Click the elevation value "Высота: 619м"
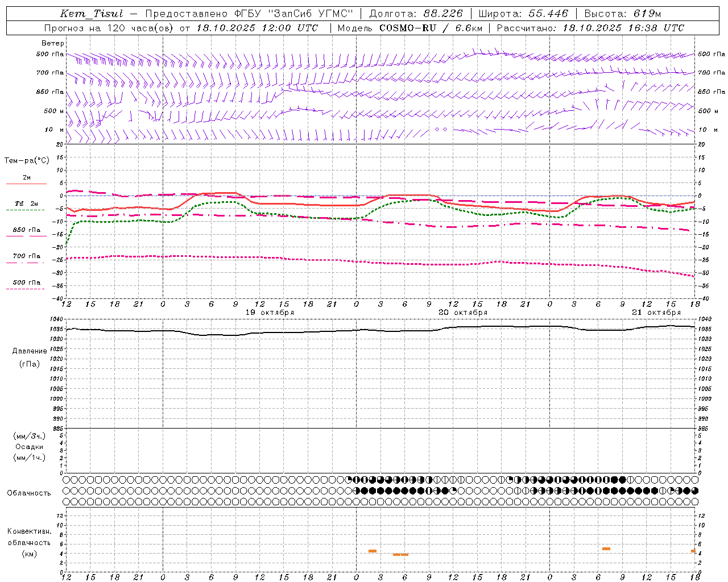 (x=623, y=14)
